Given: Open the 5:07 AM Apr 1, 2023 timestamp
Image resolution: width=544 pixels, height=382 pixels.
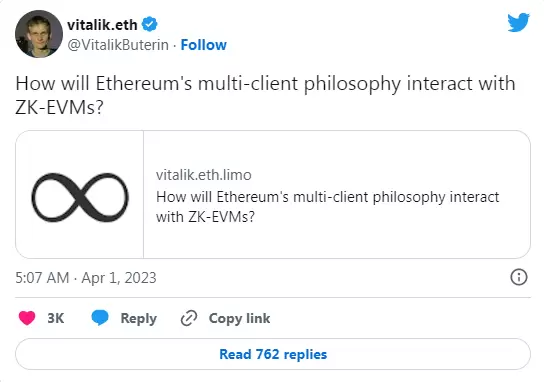Looking at the screenshot, I should 86,278.
